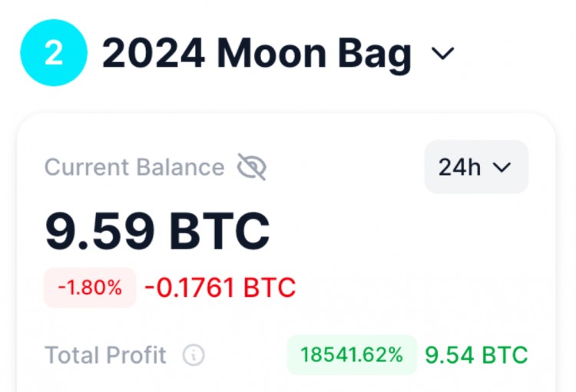Click the 24h text in the timeframe selector
Image resolution: width=576 pixels, height=392 pixels.
point(459,167)
